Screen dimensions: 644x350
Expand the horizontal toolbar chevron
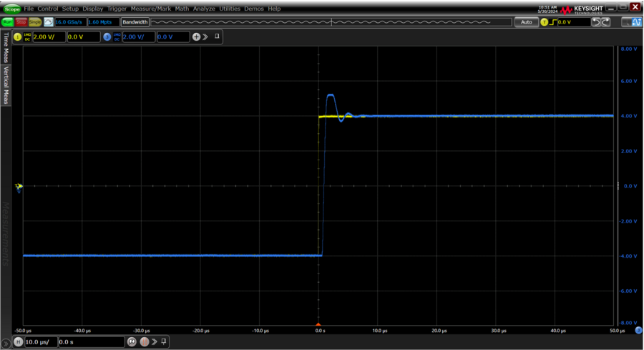154,341
